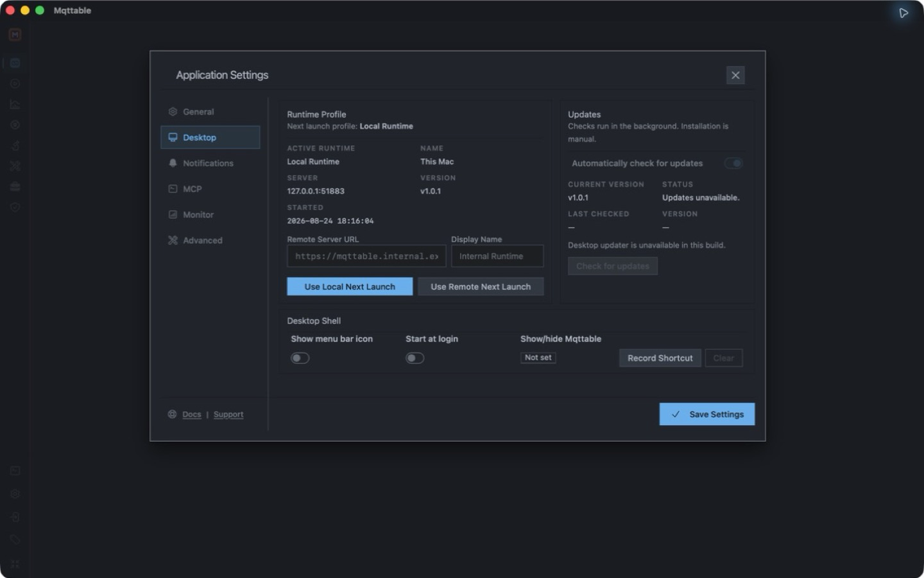Click 'Local Runtime' under Active Runtime
Screen dimensions: 924x578
[313, 161]
